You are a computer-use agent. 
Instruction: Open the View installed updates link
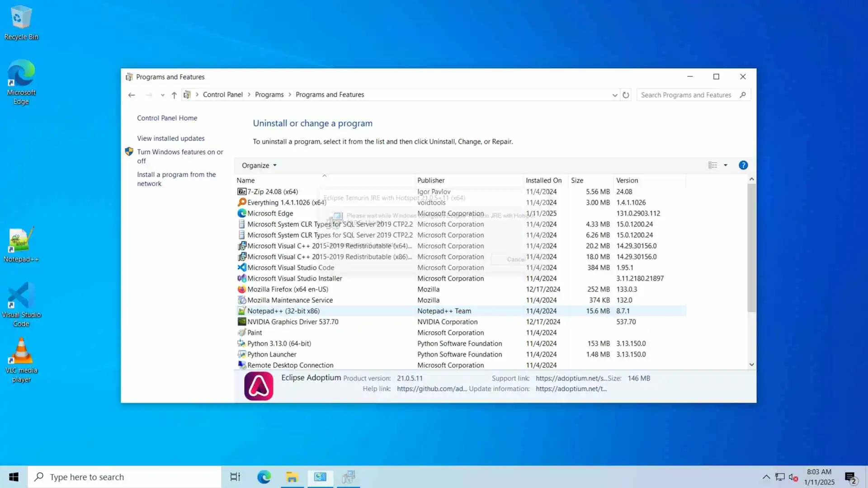pyautogui.click(x=170, y=138)
